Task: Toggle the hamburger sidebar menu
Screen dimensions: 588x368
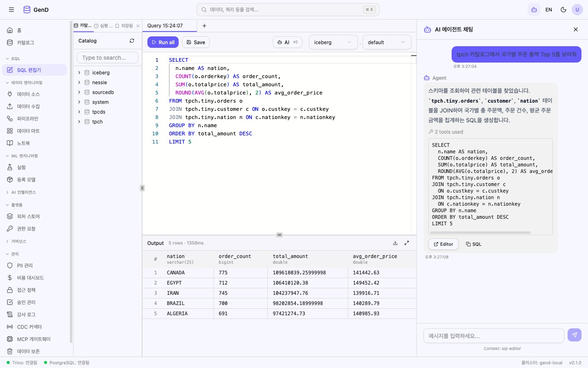Action: (x=11, y=10)
